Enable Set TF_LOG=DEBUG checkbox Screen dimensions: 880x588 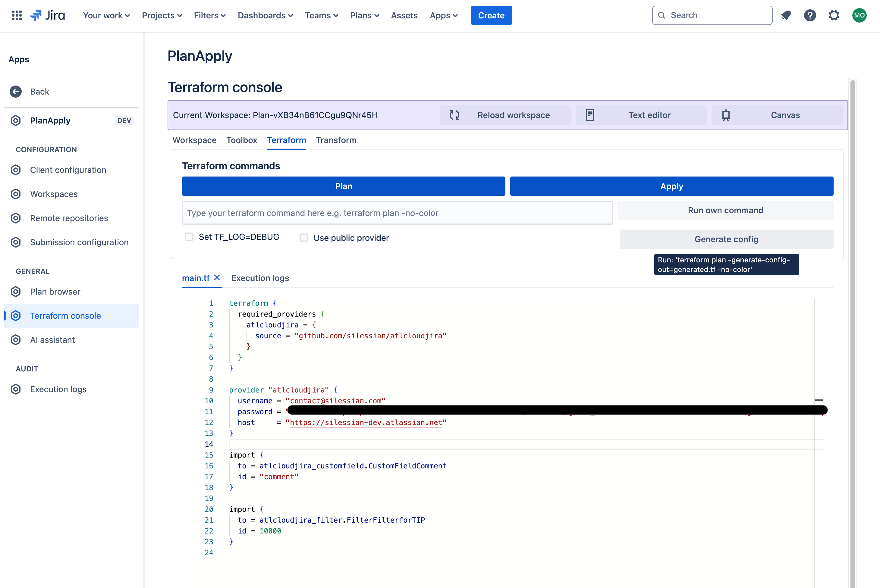click(x=190, y=237)
